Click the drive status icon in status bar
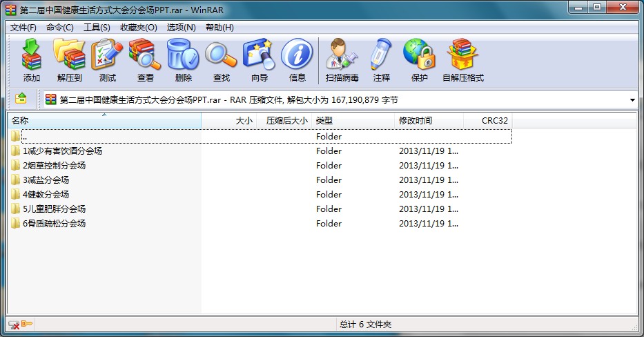 pyautogui.click(x=14, y=325)
